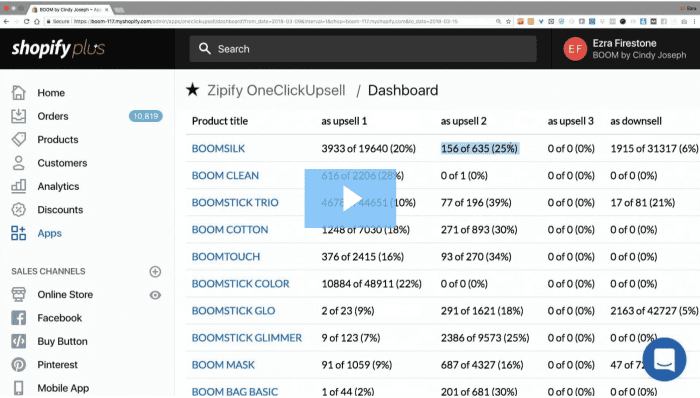The width and height of the screenshot is (700, 398).
Task: Open the Ezra Firestone account menu
Action: (625, 49)
